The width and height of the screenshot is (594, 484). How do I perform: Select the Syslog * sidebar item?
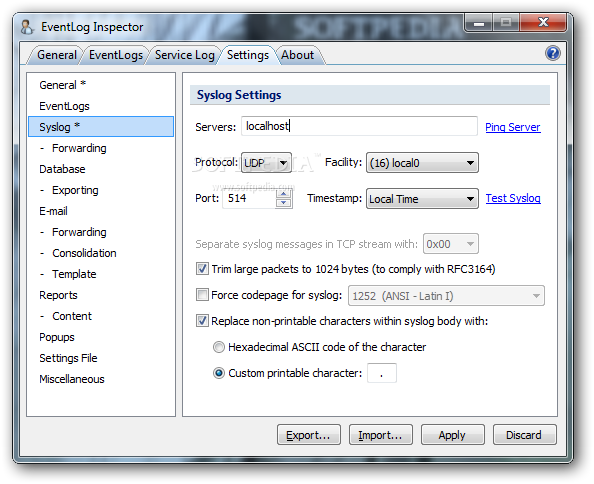tap(101, 126)
